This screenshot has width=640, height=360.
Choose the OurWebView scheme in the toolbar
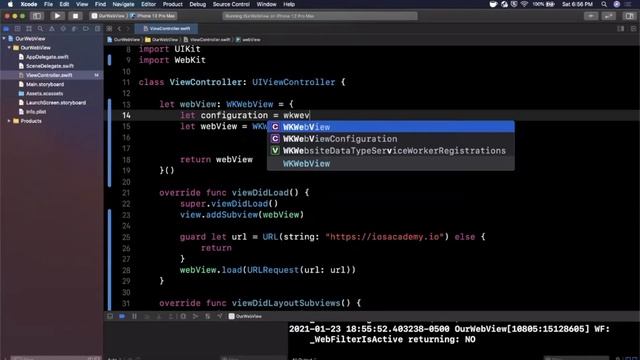[108, 16]
